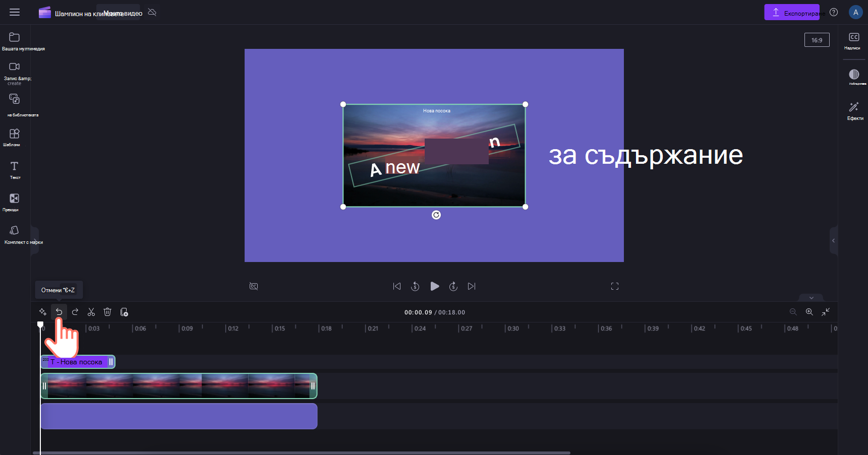Open the help question mark icon
Viewport: 868px width, 455px height.
[x=834, y=12]
